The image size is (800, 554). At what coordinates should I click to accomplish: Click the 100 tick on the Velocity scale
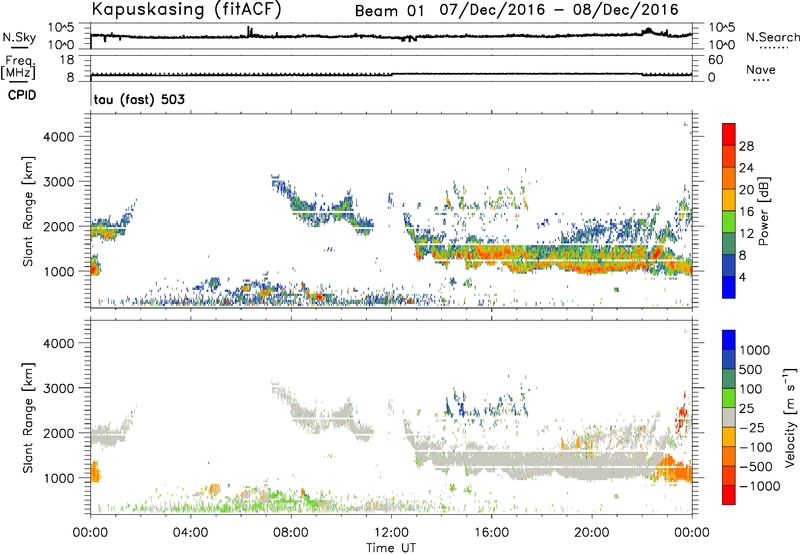point(751,389)
